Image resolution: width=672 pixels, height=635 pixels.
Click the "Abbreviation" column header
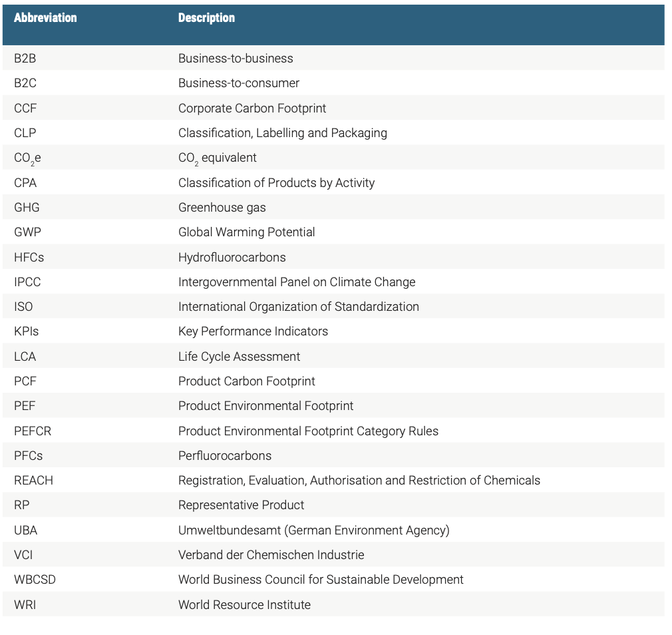(x=45, y=17)
